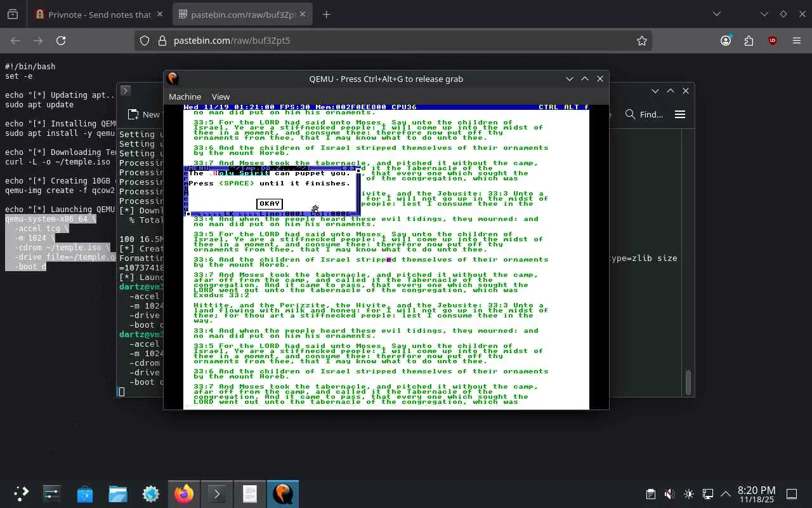The image size is (812, 508).
Task: Open the Machine menu in QEMU
Action: [x=185, y=97]
